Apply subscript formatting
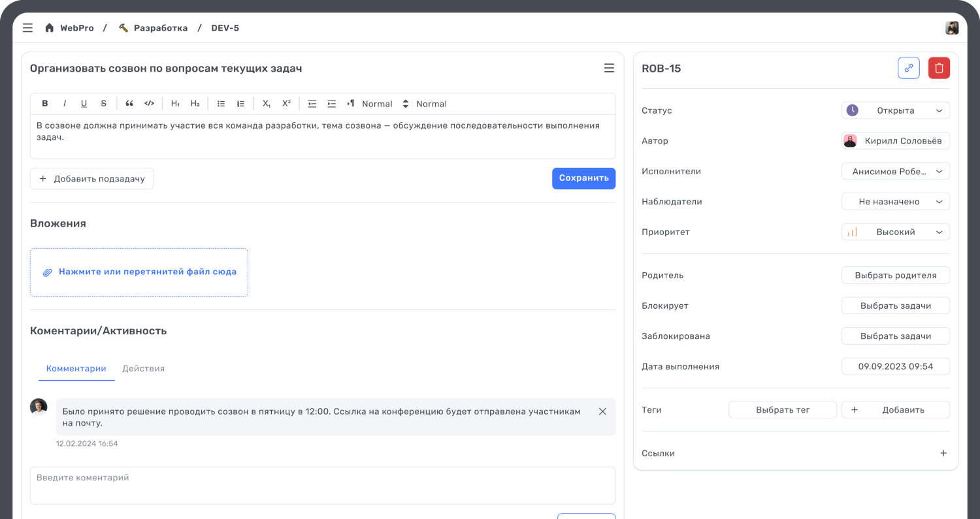980x519 pixels. [x=267, y=104]
